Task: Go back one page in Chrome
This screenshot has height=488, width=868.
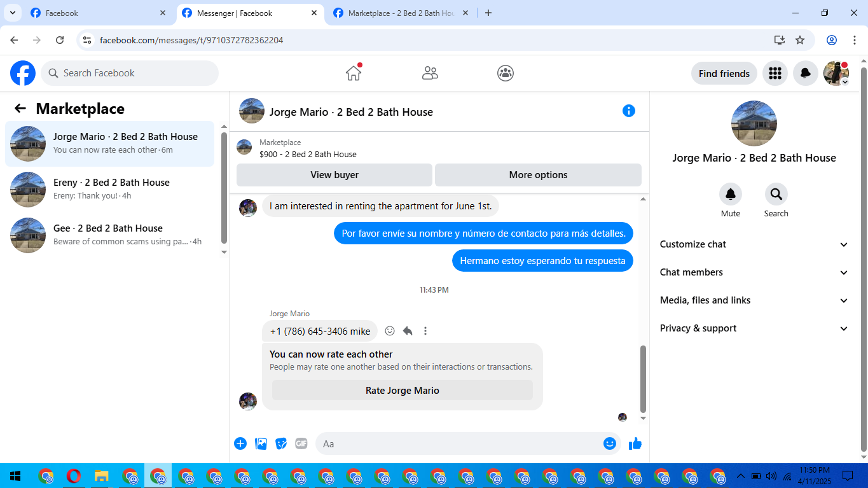Action: (14, 40)
